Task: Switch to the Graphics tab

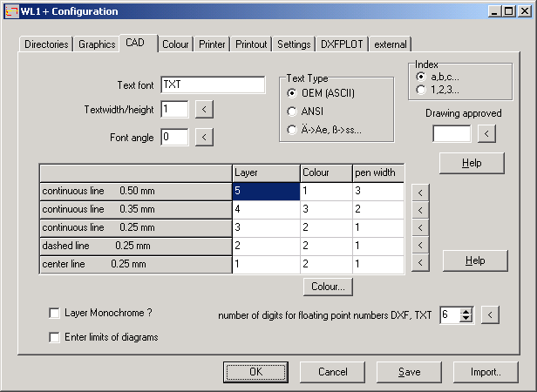Action: (x=96, y=44)
